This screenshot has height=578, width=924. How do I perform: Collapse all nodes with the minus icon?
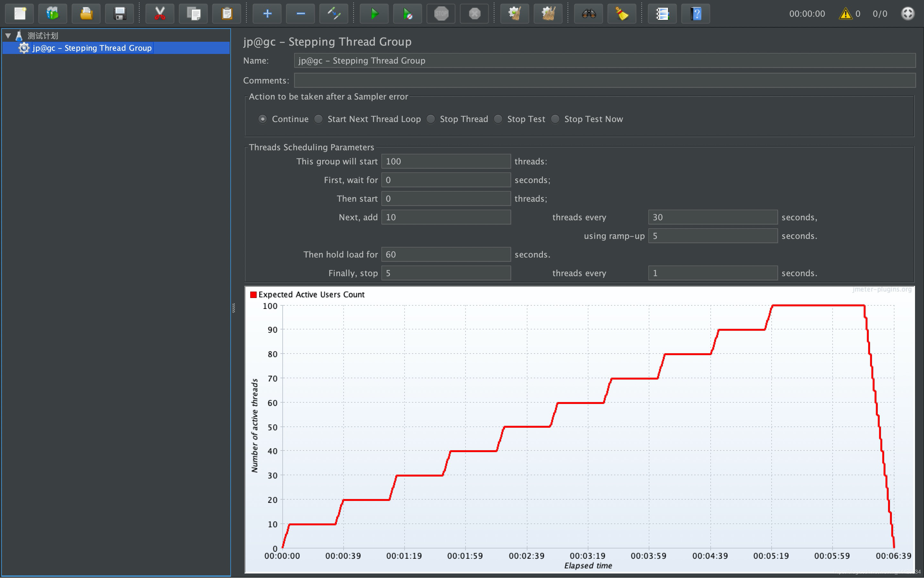pos(301,14)
